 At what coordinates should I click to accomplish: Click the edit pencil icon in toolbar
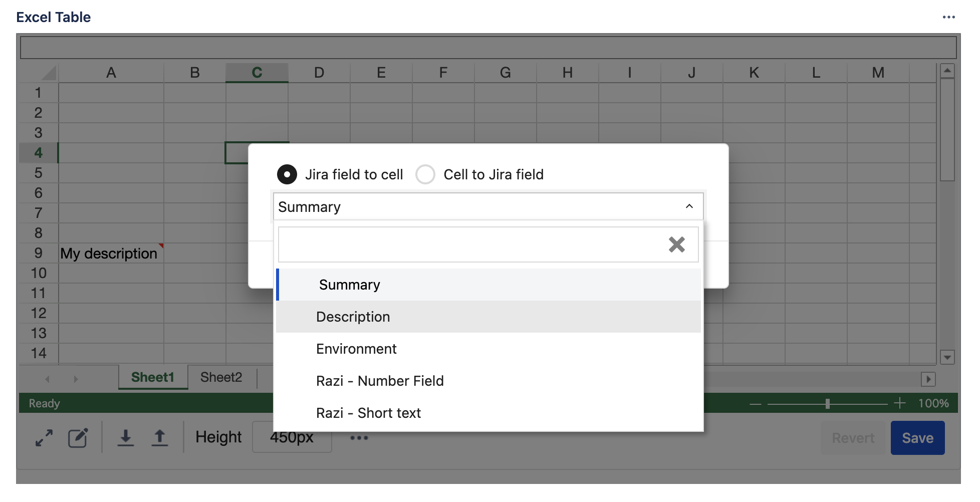tap(78, 438)
